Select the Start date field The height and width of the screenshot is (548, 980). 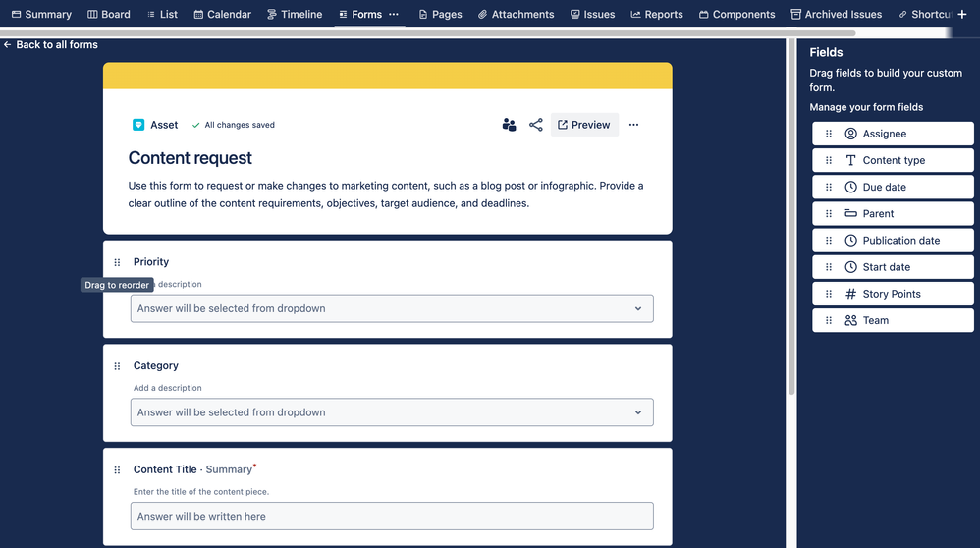pyautogui.click(x=893, y=267)
